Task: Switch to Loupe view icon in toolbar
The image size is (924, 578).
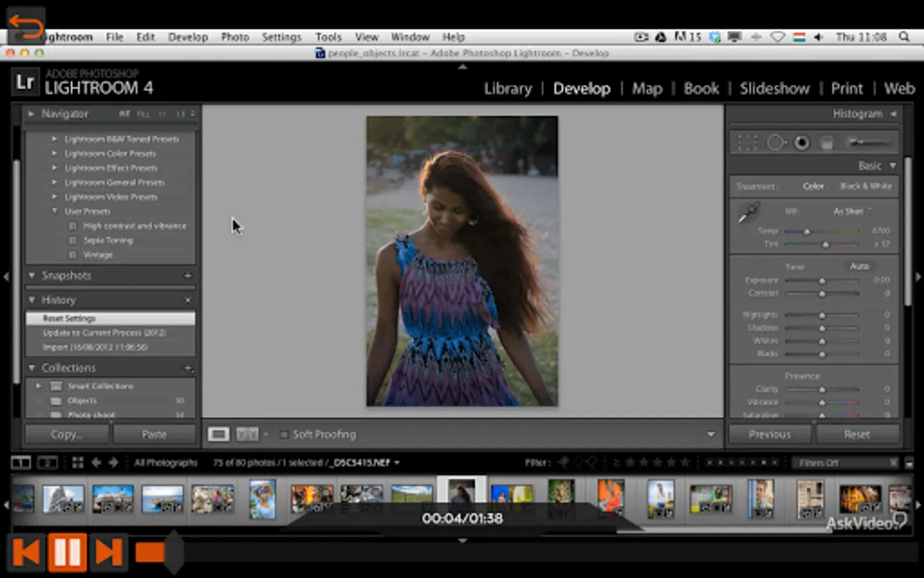Action: click(x=218, y=435)
